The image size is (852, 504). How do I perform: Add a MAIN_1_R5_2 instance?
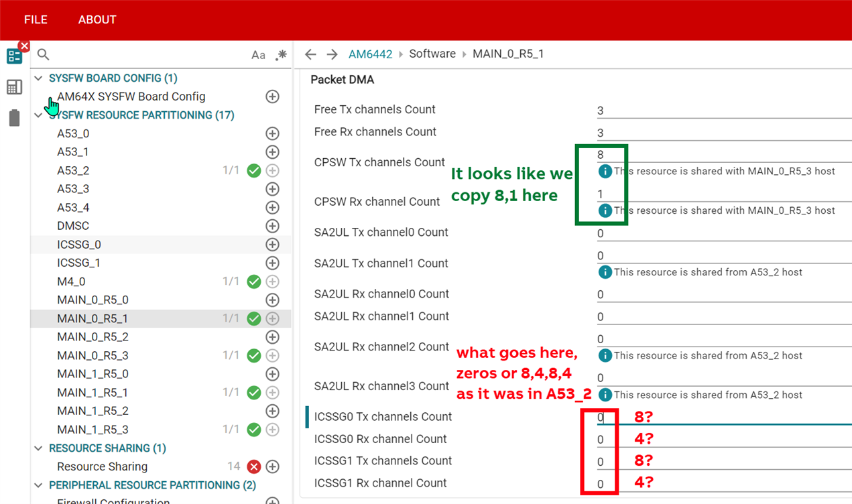tap(272, 411)
